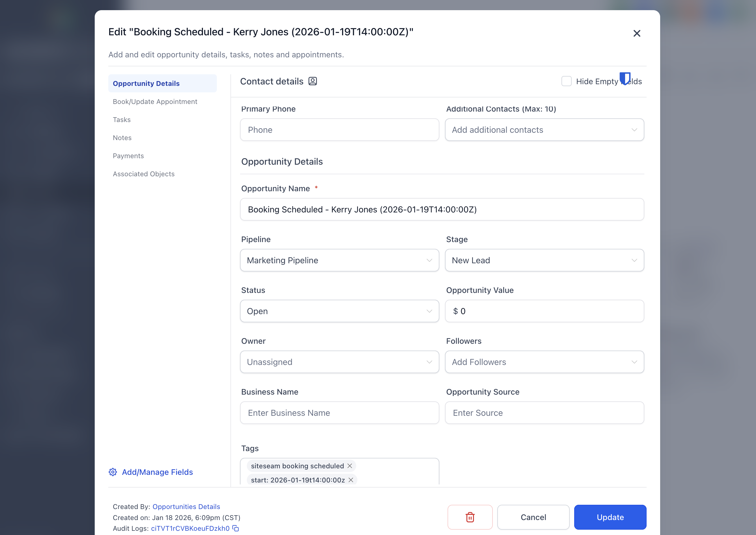Screen dimensions: 756x535
Task: Select the Opportunity Details tab
Action: coord(162,83)
